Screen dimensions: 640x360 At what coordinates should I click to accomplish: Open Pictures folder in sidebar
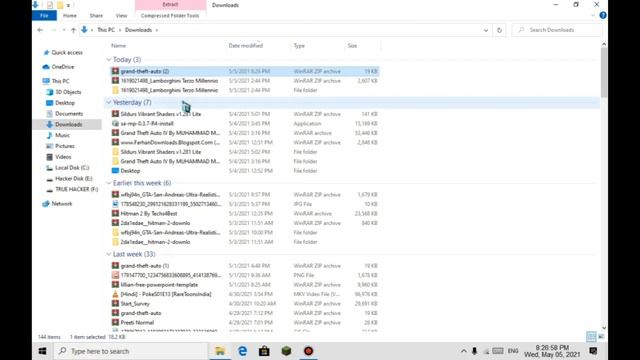pos(64,146)
